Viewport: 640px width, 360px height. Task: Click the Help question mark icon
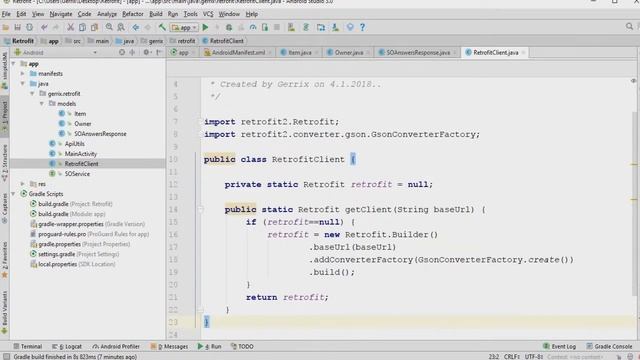coord(362,27)
